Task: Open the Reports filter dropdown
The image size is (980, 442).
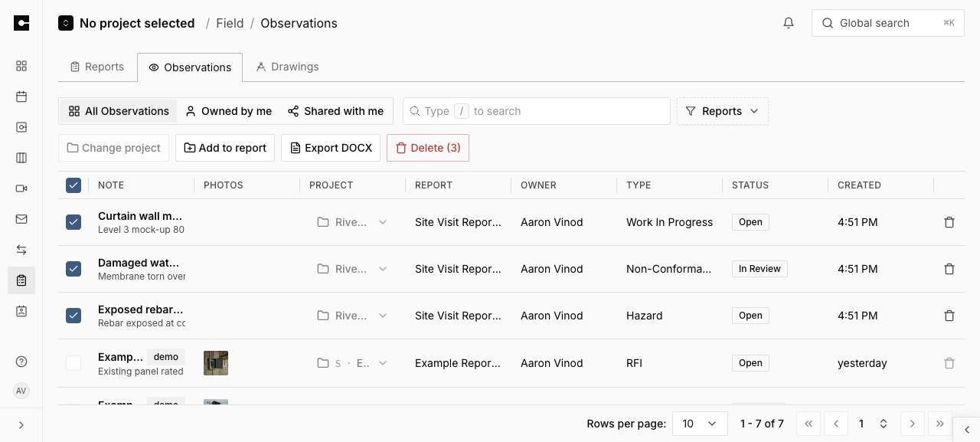Action: click(x=723, y=111)
